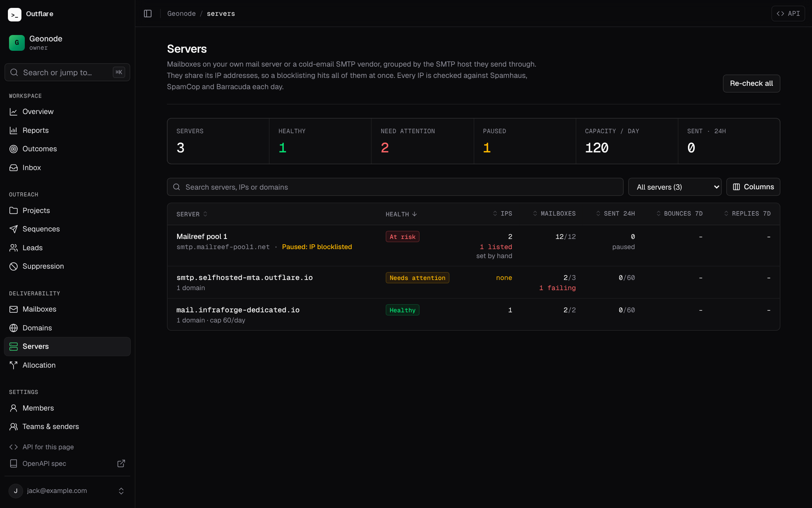Screen dimensions: 812x508
Task: Click the At risk health badge
Action: 402,237
